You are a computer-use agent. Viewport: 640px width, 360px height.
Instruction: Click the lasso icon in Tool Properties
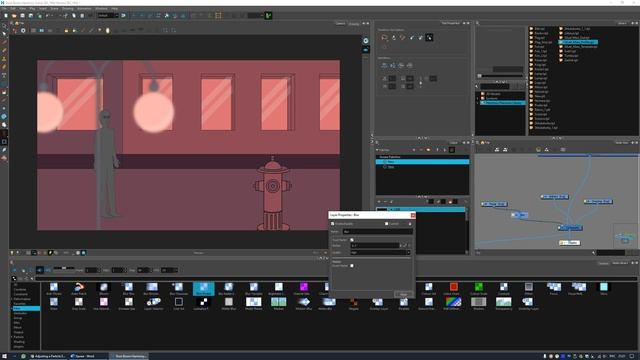coord(384,38)
